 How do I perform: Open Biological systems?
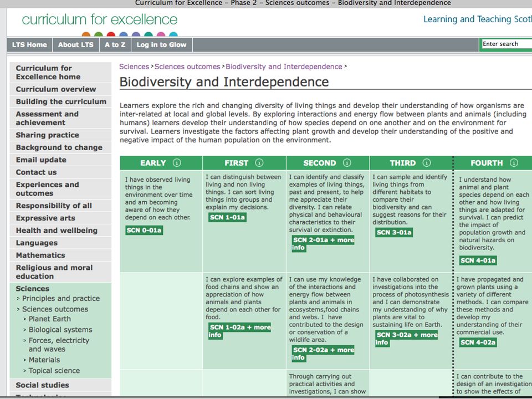coord(60,330)
